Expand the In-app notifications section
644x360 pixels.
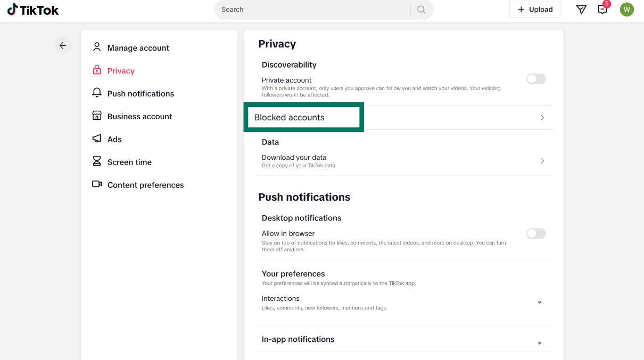(539, 342)
